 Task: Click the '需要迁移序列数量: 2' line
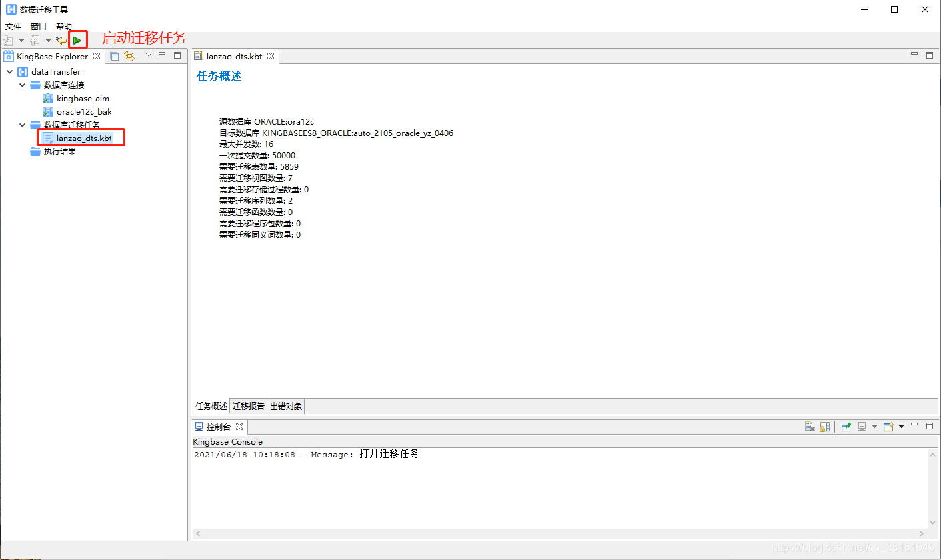pos(256,201)
